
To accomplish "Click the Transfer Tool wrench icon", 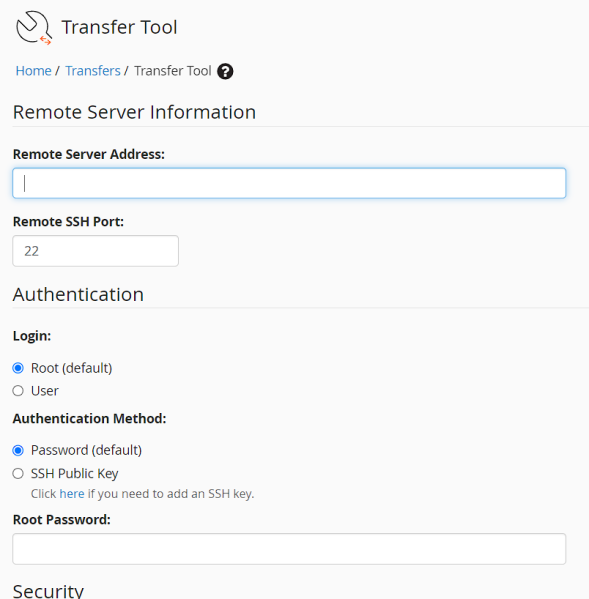I will [34, 28].
